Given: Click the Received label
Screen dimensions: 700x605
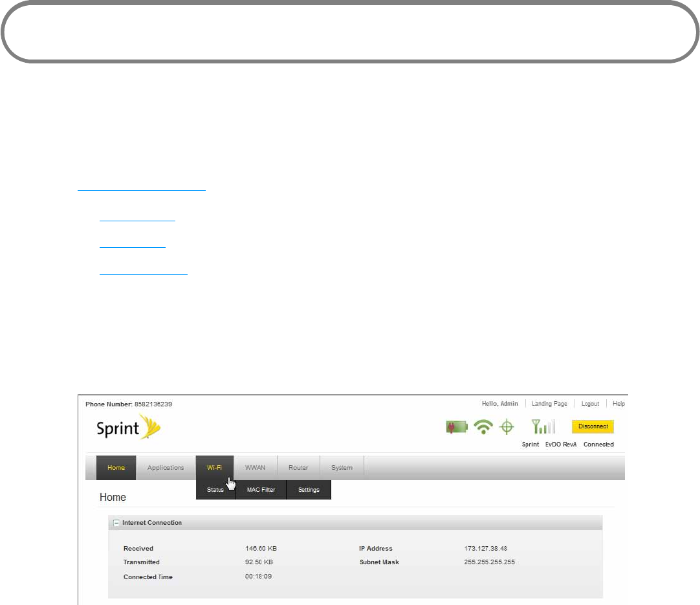Looking at the screenshot, I should click(138, 548).
